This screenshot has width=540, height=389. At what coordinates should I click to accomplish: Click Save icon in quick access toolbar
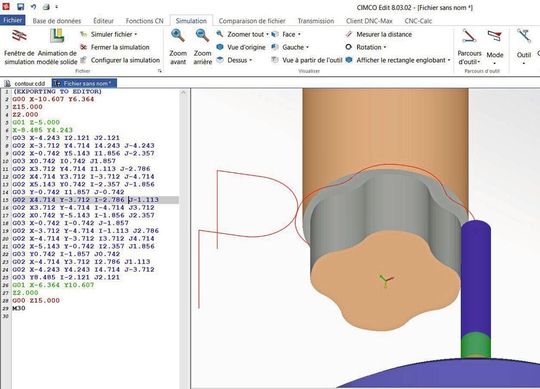click(20, 7)
